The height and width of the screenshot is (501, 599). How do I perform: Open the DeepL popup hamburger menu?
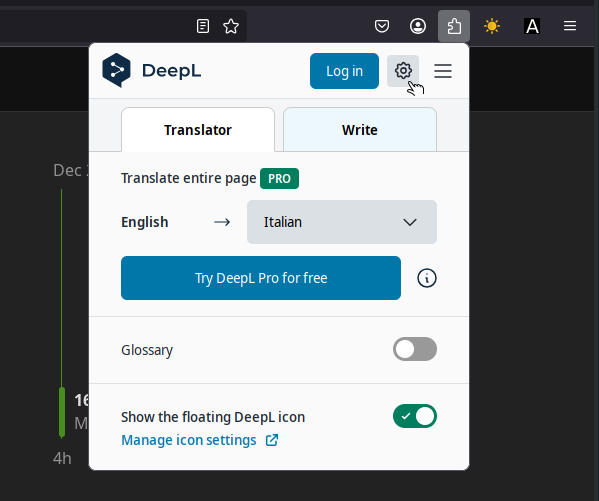443,71
